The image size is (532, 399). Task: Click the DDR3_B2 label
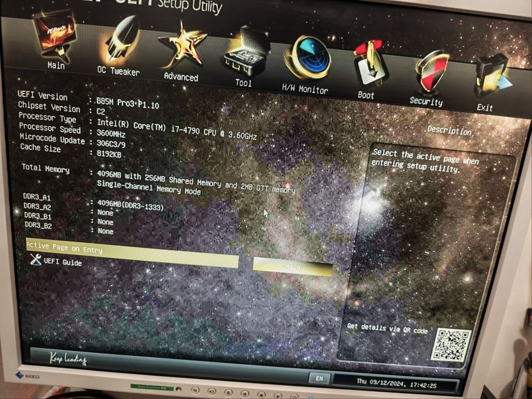click(x=38, y=225)
